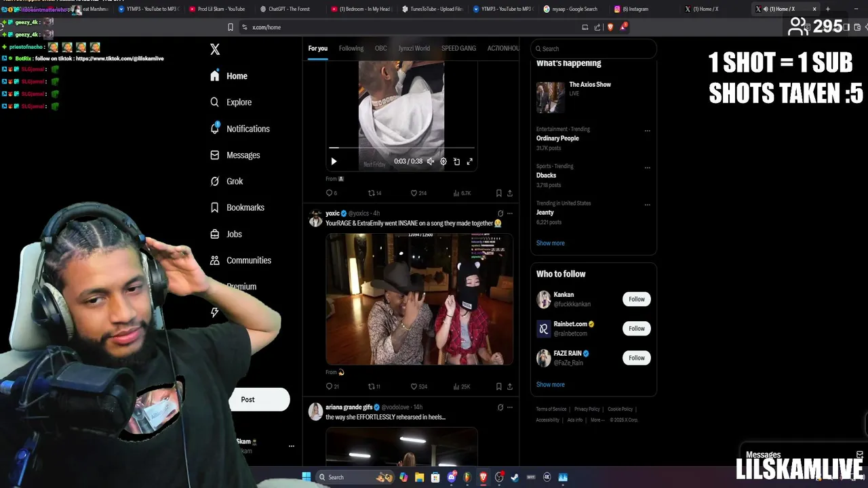
Task: Like the top post with 214 likes
Action: tap(418, 193)
